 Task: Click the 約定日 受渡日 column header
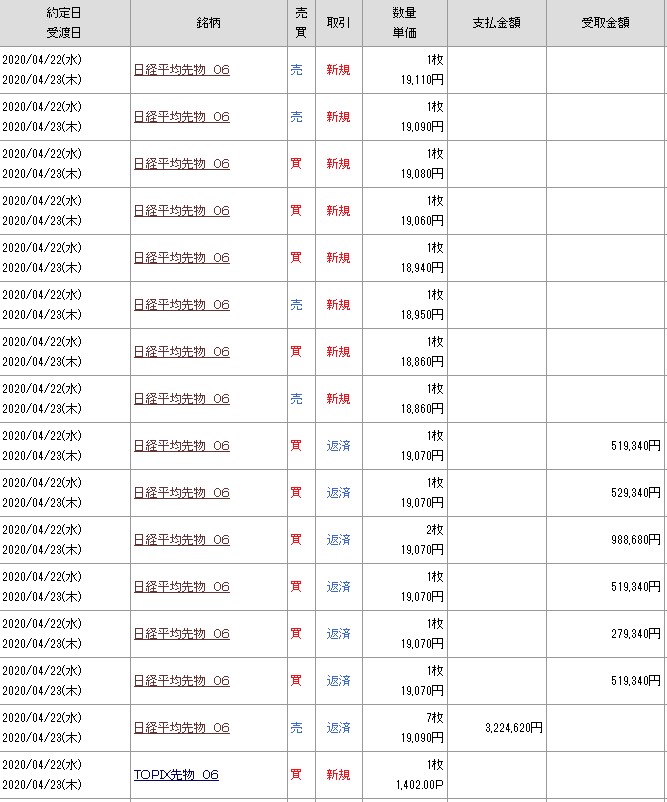coord(65,23)
